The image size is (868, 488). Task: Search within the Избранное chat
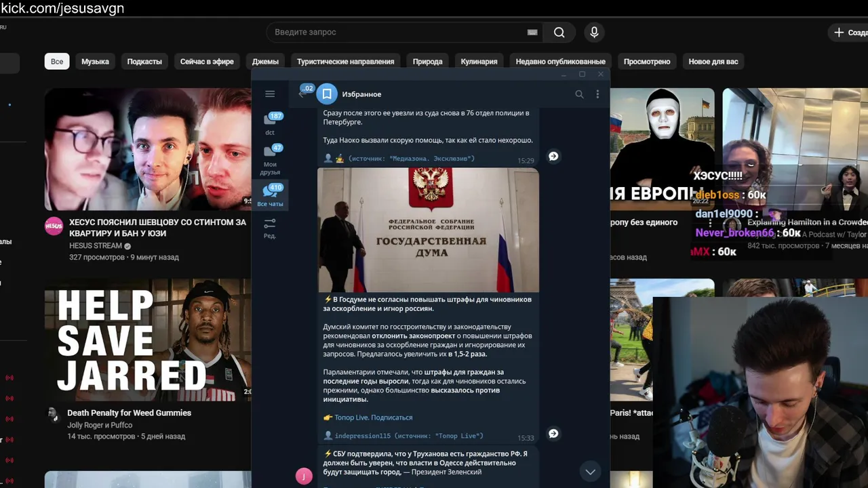pos(579,94)
